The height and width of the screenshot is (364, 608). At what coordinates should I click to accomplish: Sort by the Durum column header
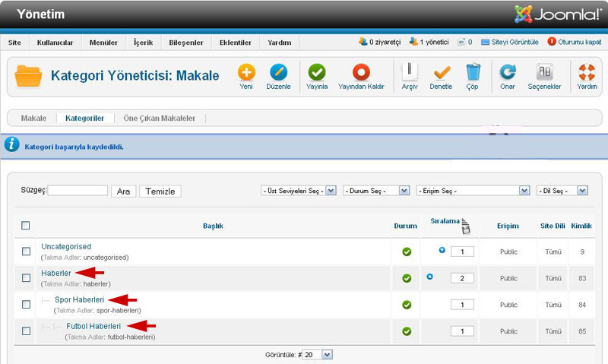click(406, 226)
